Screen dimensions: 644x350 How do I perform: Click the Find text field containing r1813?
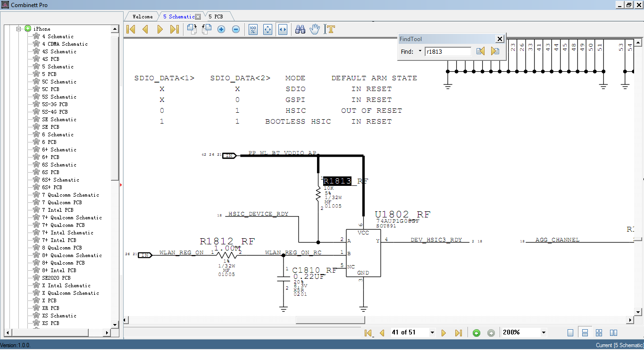[448, 51]
